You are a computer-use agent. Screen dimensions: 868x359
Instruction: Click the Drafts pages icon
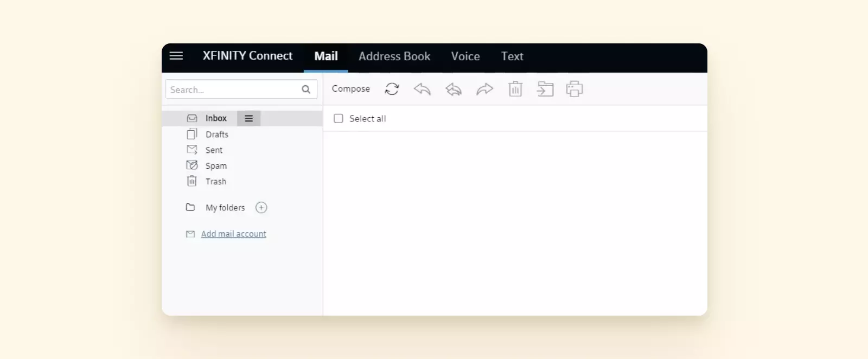(192, 134)
